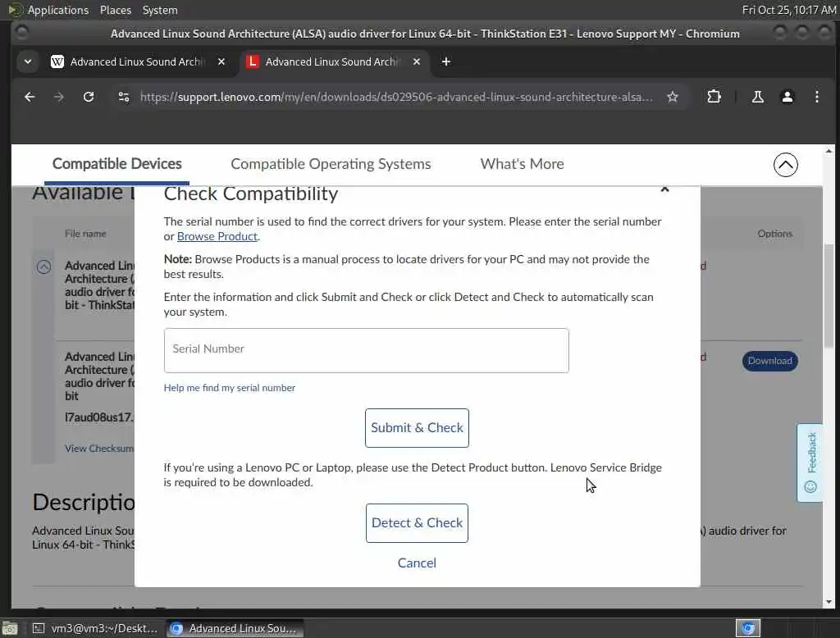Go forward in browser history
This screenshot has height=638, width=840.
coord(59,97)
